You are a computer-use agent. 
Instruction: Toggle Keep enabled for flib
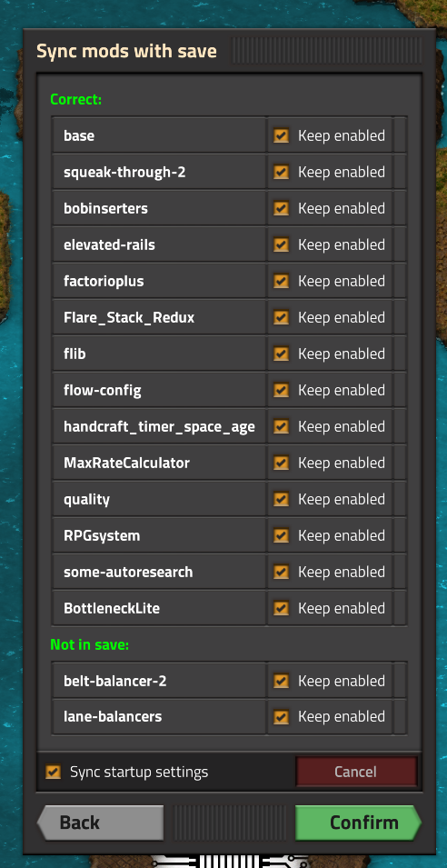point(281,354)
